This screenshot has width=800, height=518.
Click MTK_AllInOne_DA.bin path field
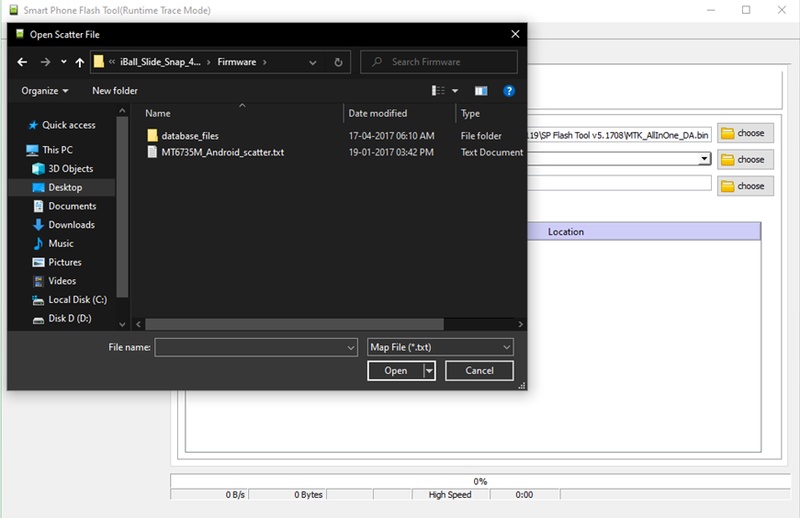click(619, 135)
